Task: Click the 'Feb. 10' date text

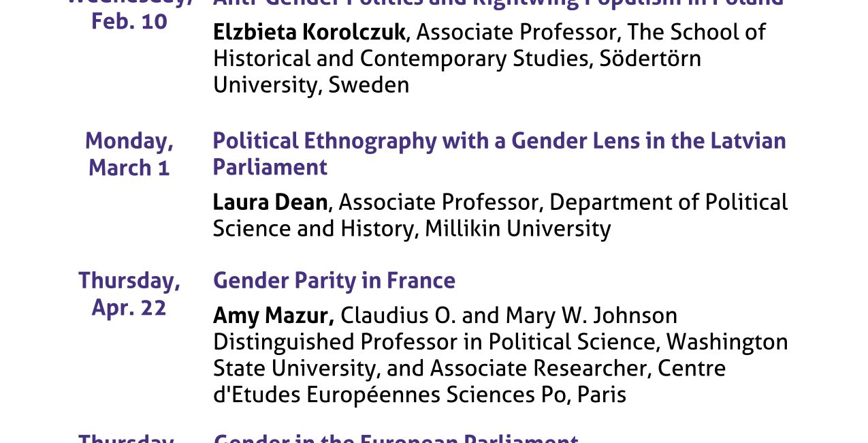Action: click(129, 21)
